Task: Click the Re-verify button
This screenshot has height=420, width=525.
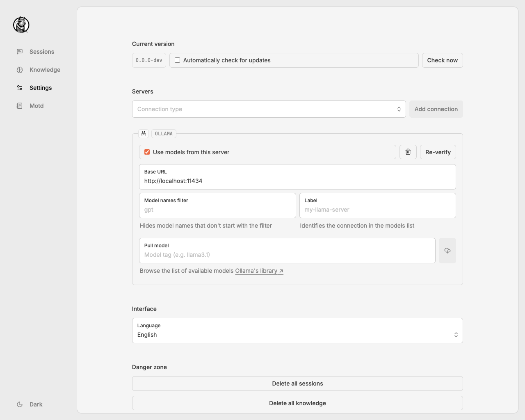Action: (x=438, y=152)
